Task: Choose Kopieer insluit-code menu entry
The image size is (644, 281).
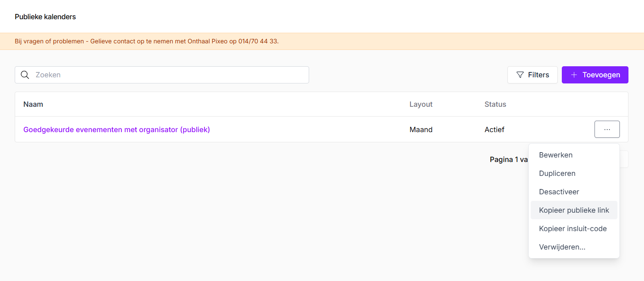Action: click(572, 229)
